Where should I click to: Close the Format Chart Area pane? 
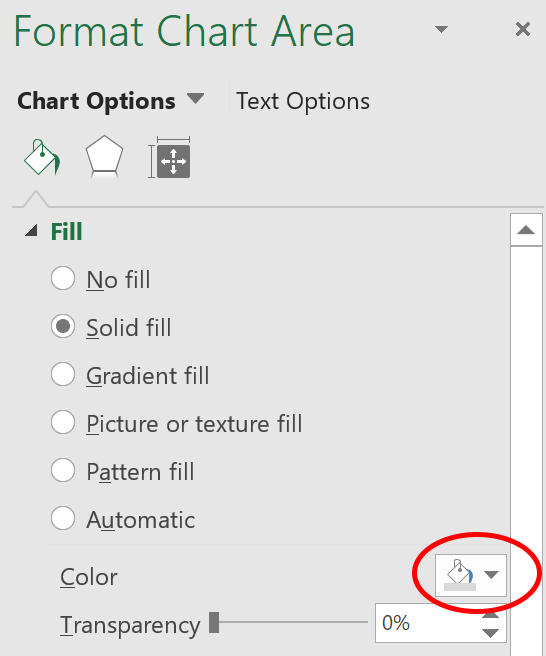point(523,29)
